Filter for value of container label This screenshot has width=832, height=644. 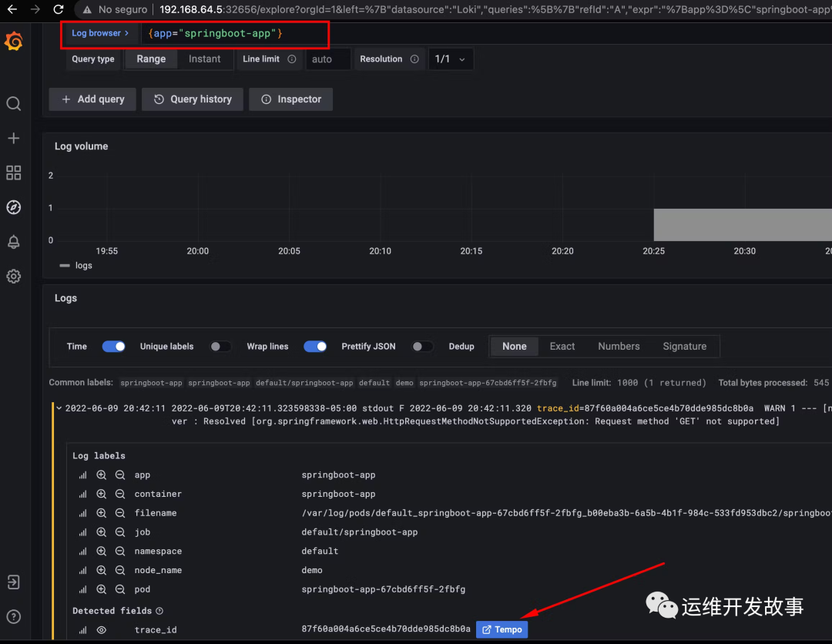pos(102,494)
